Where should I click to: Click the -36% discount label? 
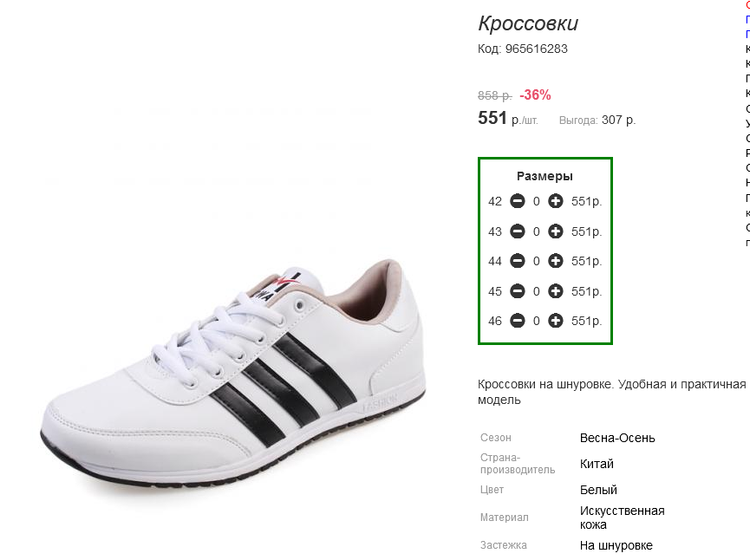[x=535, y=95]
